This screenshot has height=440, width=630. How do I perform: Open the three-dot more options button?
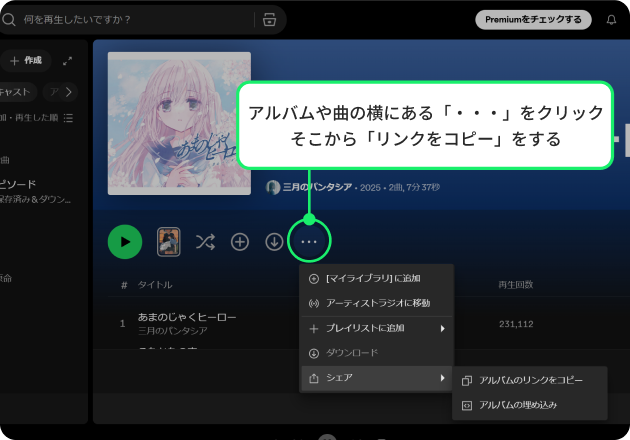[x=309, y=241]
